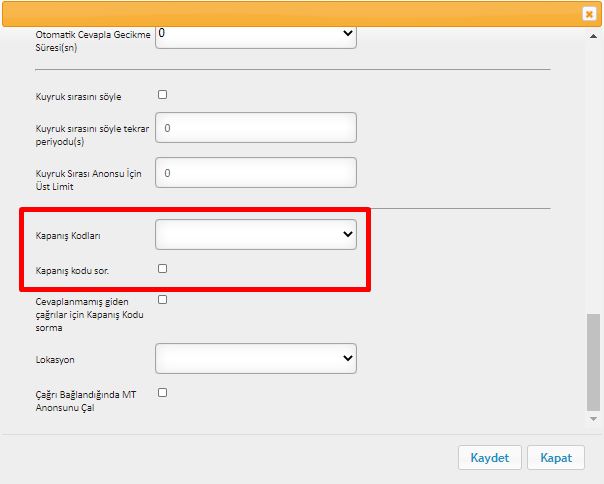
Task: Open Otomatik Cevapla Gecikme Süresi dropdown
Action: [x=256, y=37]
